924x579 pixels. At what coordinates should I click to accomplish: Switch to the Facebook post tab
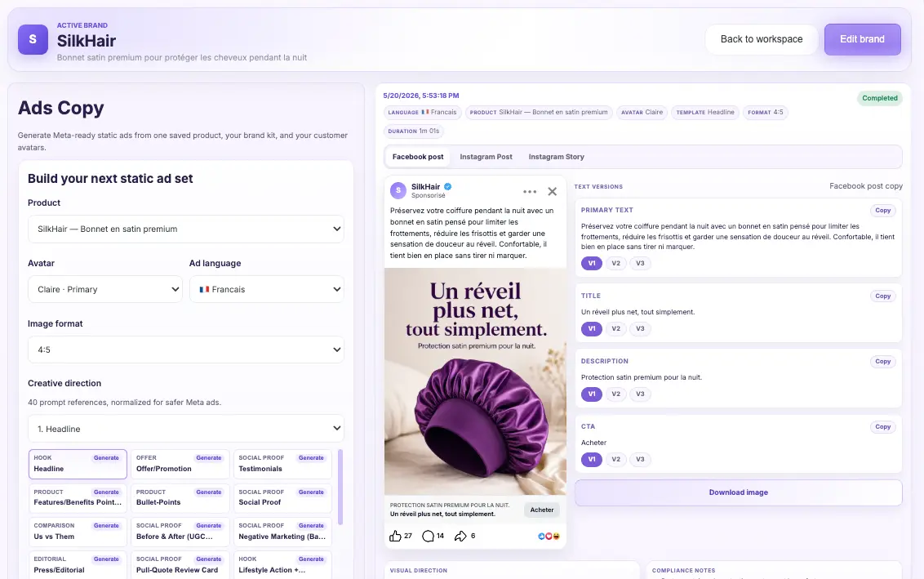(418, 157)
